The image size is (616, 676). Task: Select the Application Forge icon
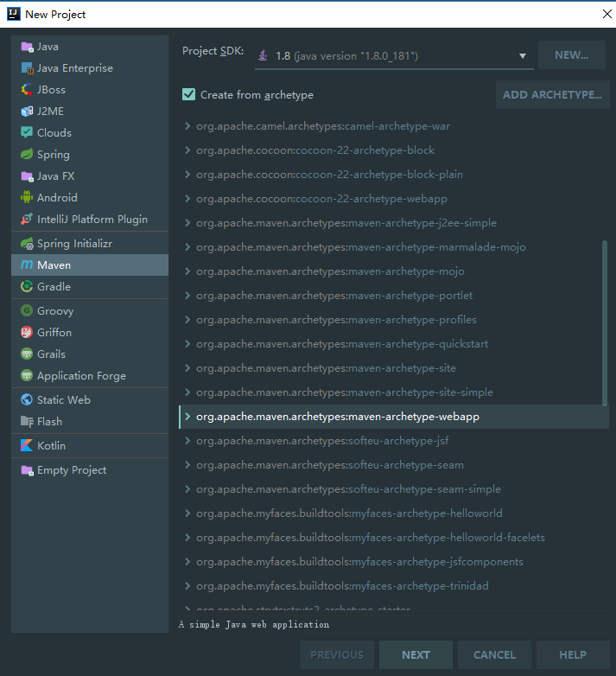[x=27, y=375]
